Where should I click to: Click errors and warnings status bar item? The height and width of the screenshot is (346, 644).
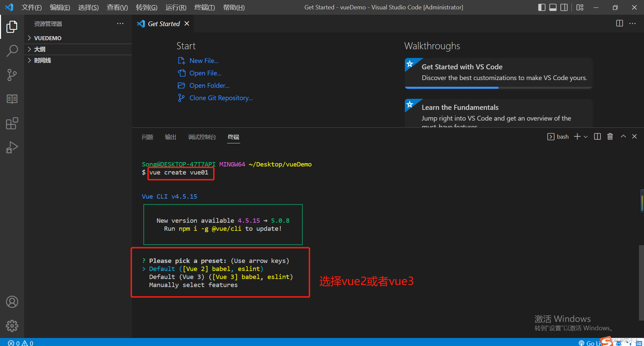(x=21, y=343)
